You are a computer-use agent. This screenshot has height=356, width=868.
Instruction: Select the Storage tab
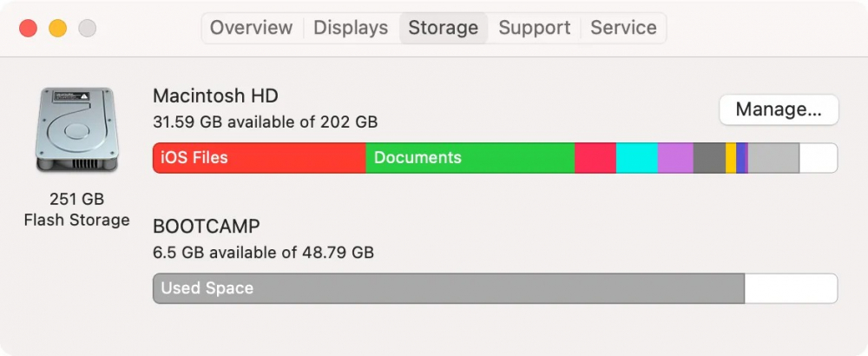pos(443,28)
